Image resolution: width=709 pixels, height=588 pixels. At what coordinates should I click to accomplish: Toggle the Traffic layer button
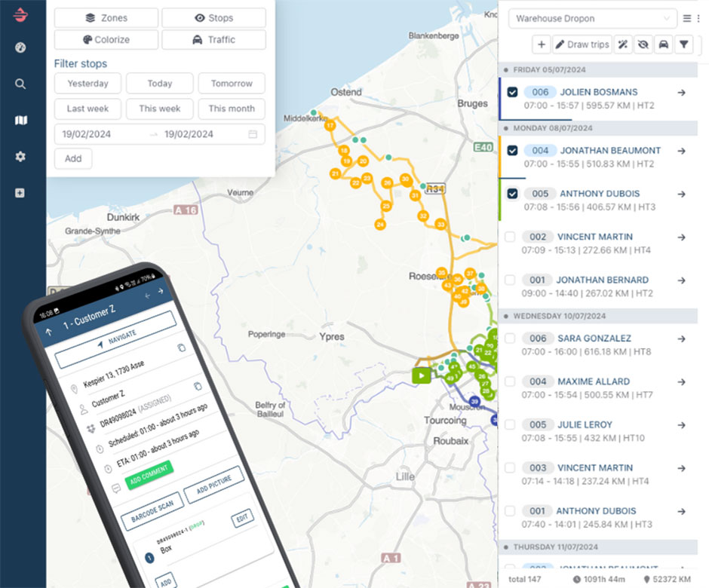pyautogui.click(x=214, y=40)
